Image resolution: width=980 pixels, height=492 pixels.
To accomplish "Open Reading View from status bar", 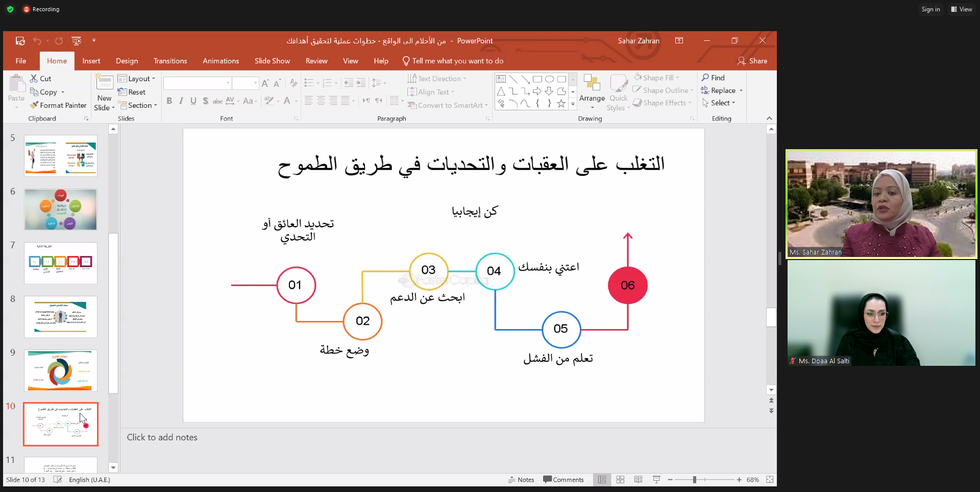I will coord(638,480).
